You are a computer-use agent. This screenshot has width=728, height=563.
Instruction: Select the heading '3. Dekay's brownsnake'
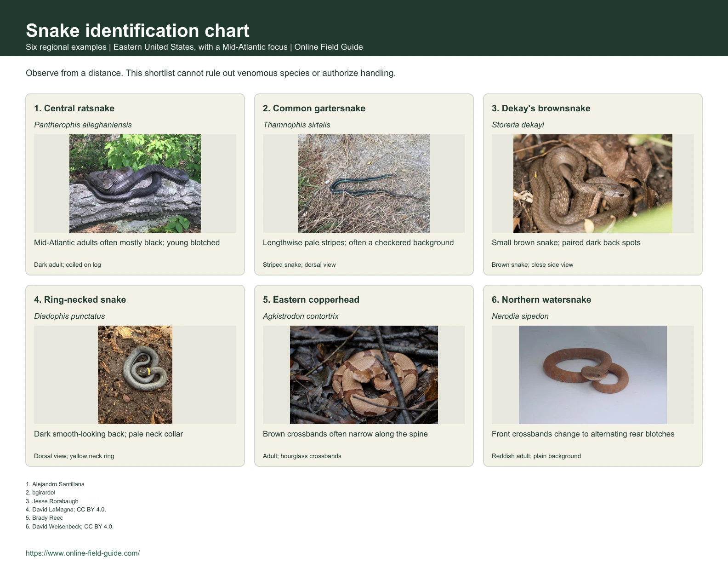tap(541, 108)
